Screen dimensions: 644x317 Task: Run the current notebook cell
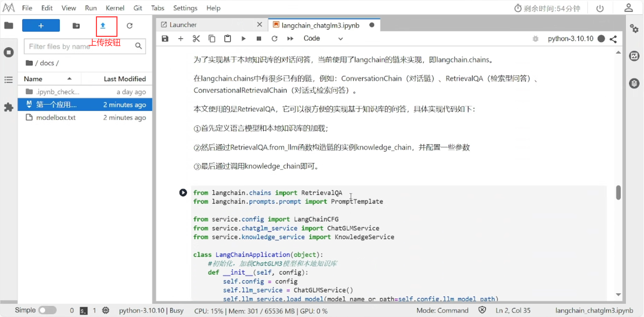point(243,39)
